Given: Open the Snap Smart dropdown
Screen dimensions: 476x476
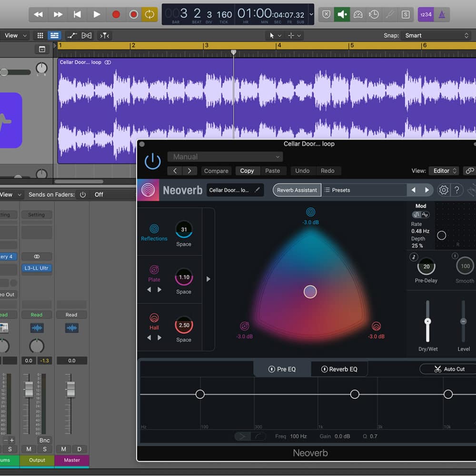Looking at the screenshot, I should click(x=436, y=36).
